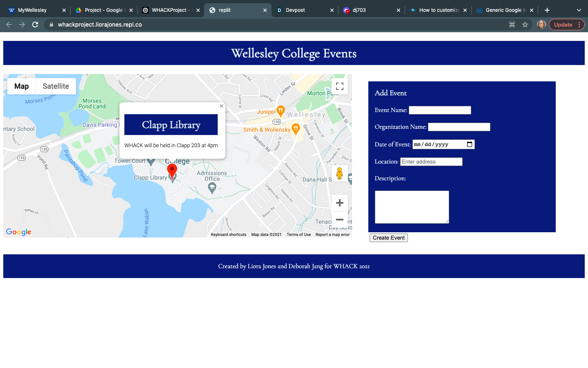Click the site lock icon
588x368 pixels.
(x=51, y=25)
